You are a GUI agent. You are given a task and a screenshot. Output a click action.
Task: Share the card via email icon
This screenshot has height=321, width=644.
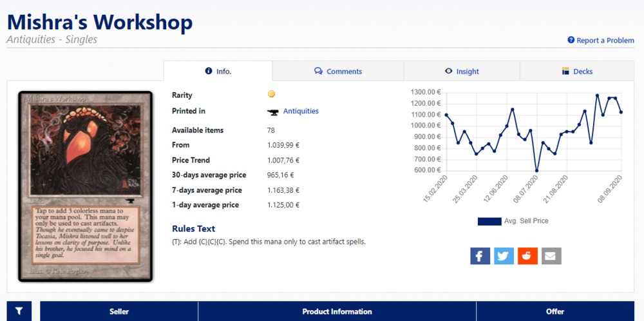[x=551, y=255]
